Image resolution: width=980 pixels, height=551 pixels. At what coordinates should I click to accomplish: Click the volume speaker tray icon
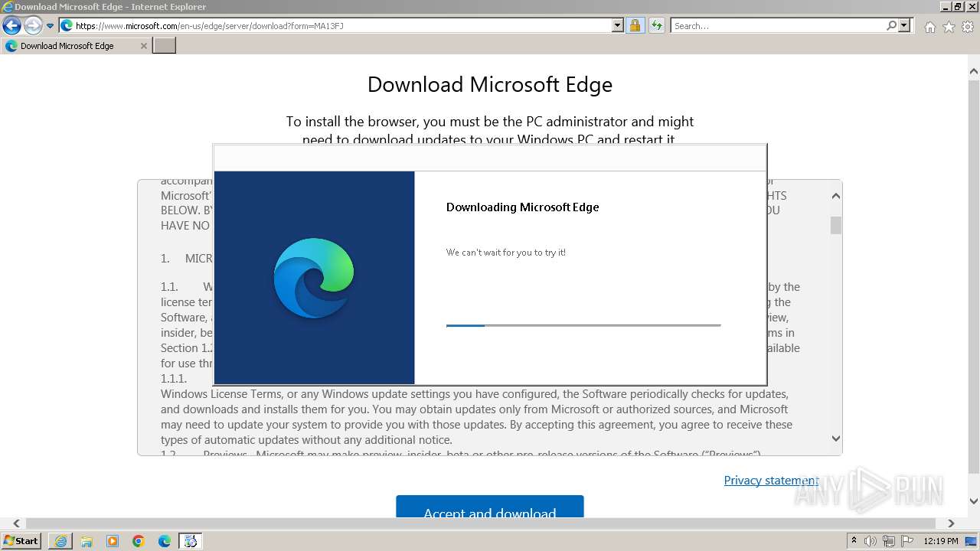[x=871, y=541]
